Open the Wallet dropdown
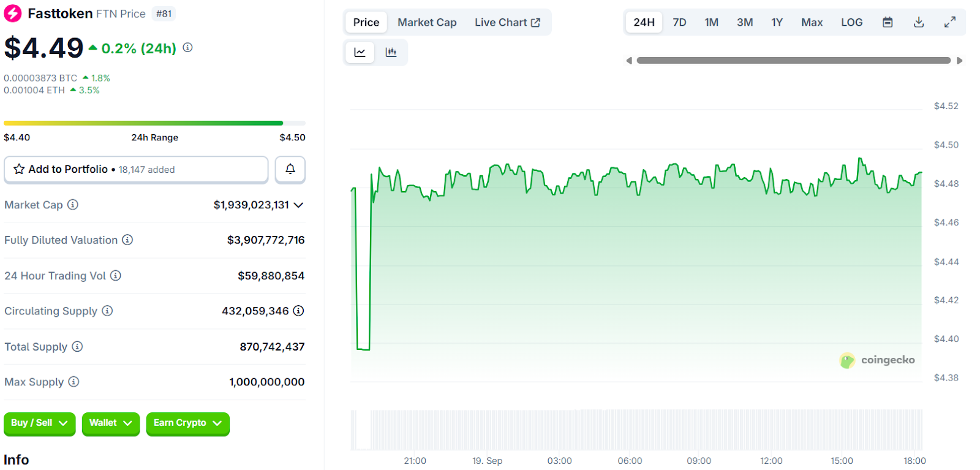 [111, 423]
